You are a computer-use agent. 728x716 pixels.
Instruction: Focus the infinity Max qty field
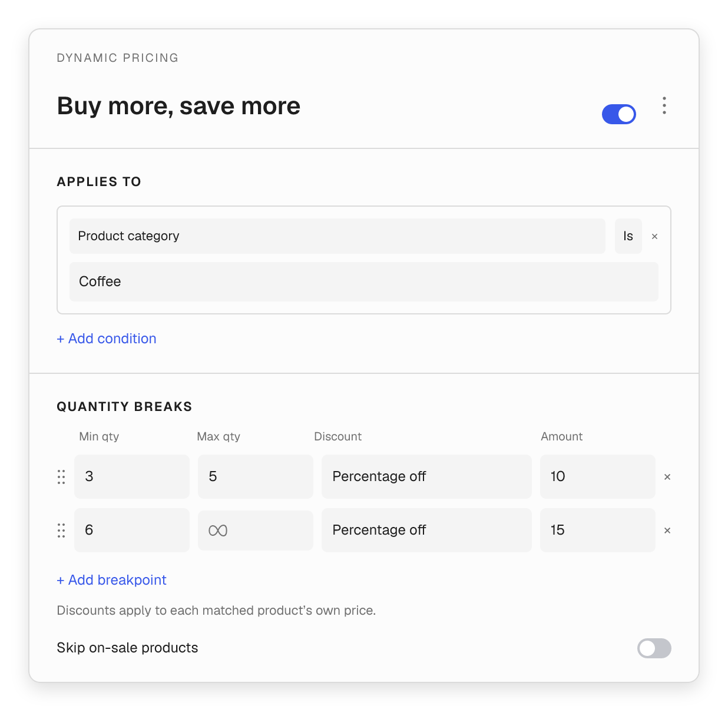pos(256,531)
